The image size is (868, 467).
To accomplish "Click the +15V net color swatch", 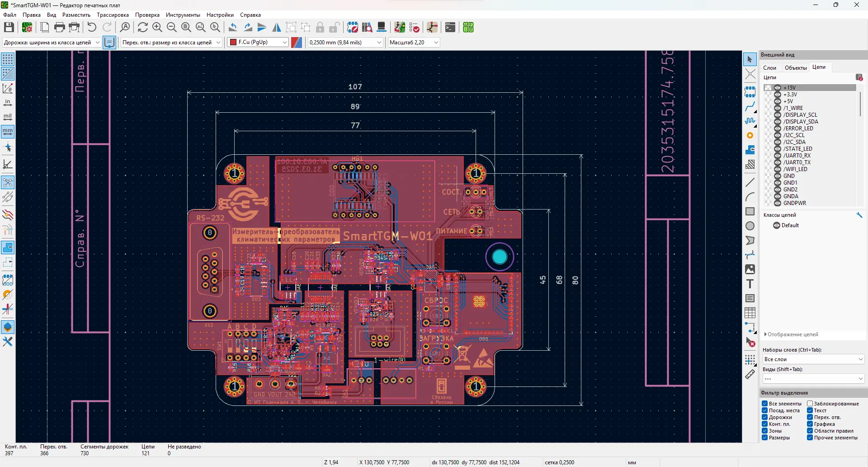I will click(x=768, y=88).
